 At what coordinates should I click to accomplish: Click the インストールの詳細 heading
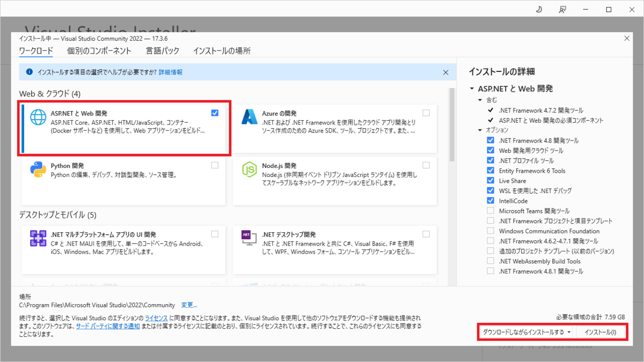click(502, 71)
